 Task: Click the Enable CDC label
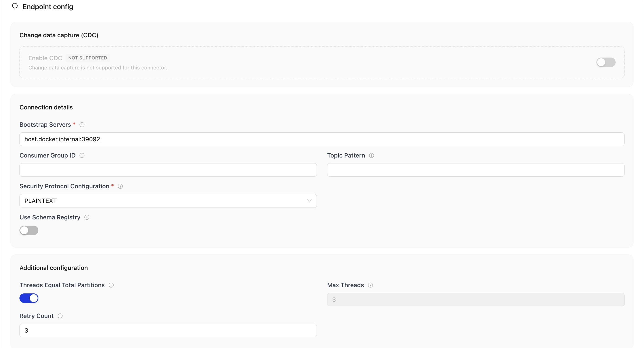(45, 58)
